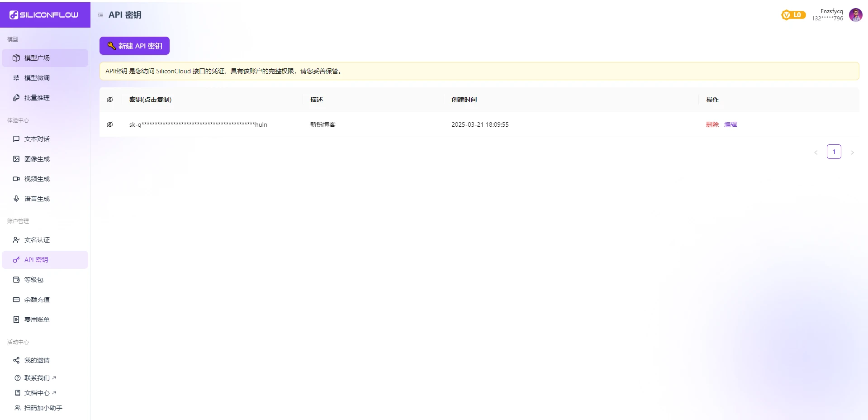The height and width of the screenshot is (420, 868).
Task: Click the 模型微调 sliders icon
Action: (x=16, y=78)
